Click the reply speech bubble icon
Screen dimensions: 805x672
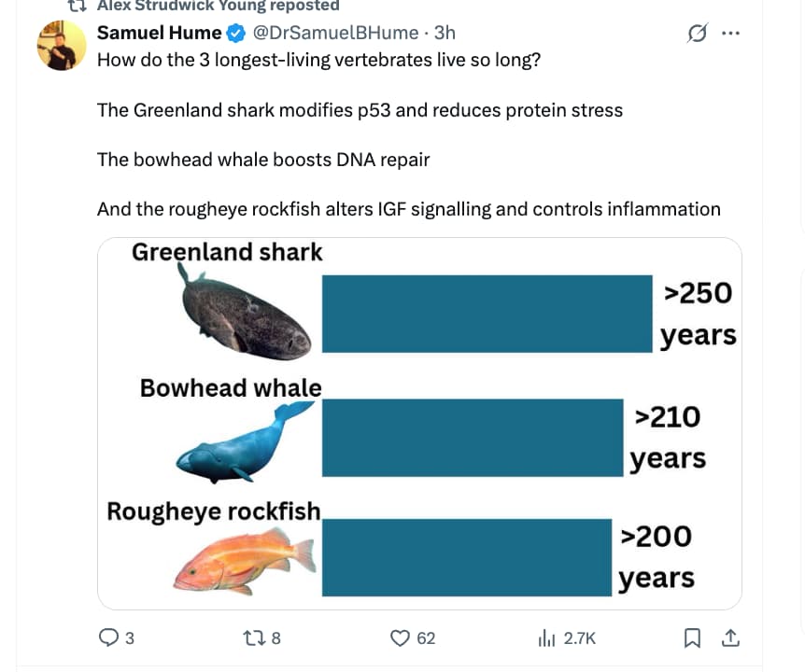108,638
